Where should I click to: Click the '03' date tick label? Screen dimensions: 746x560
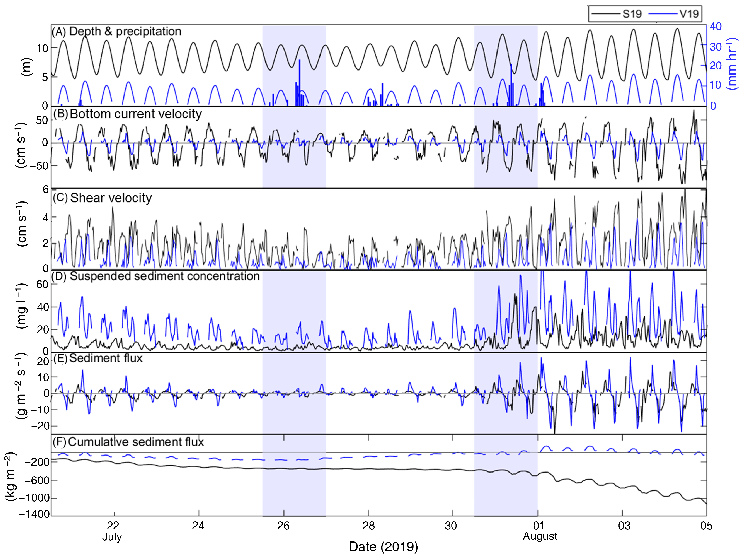point(624,526)
